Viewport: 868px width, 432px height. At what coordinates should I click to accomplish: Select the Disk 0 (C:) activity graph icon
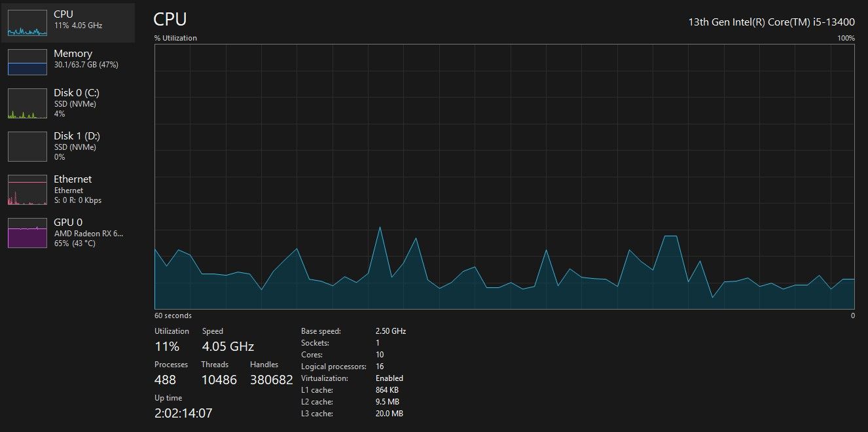coord(27,105)
